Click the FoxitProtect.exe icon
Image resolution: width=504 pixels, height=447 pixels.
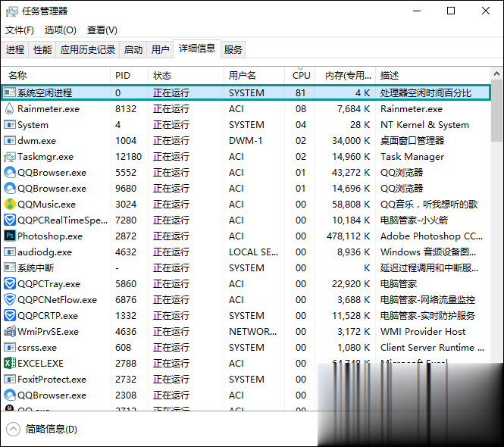[10, 380]
